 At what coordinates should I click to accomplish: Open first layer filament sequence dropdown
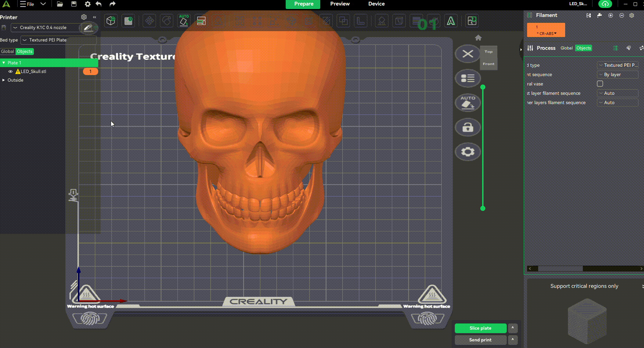(x=618, y=93)
